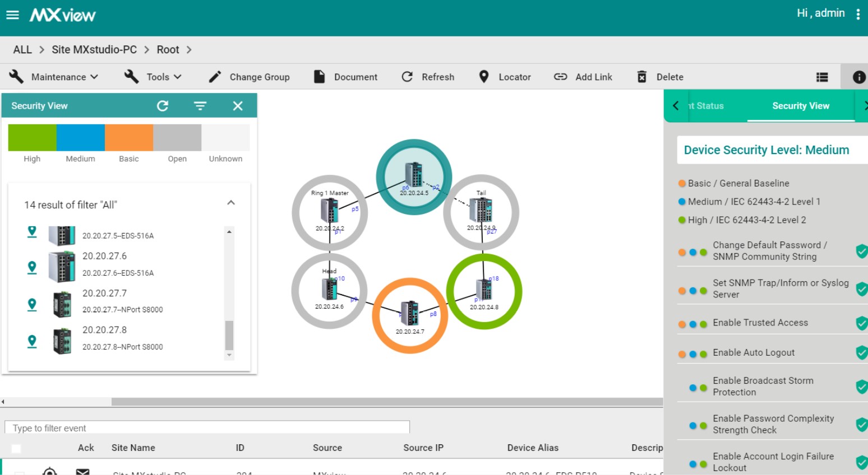Locate device 20.20.27.6 with the pin icon

[32, 268]
